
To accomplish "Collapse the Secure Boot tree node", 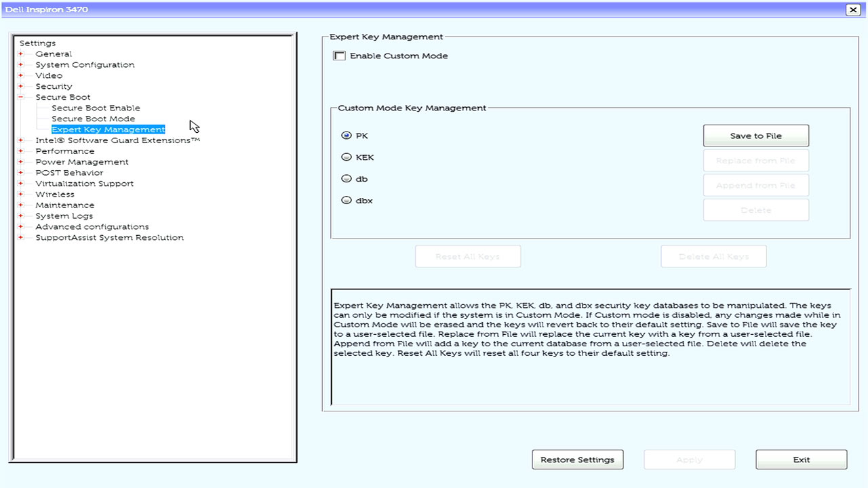I will pos(21,98).
